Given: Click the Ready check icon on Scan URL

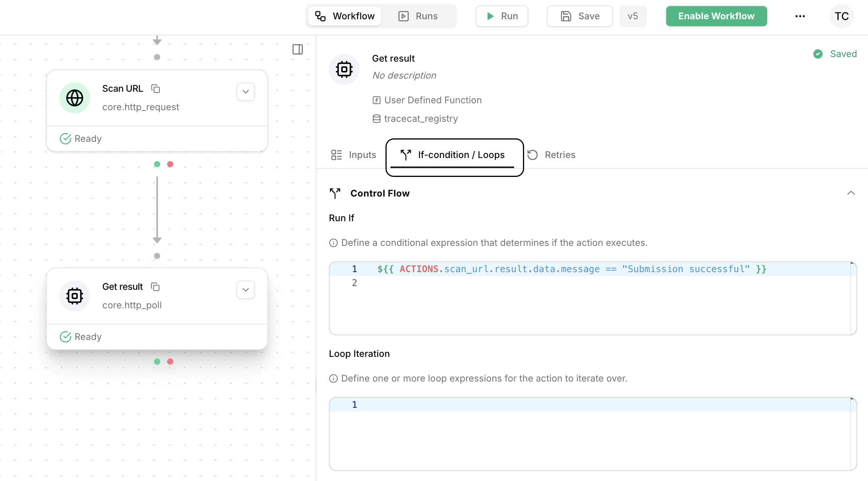Looking at the screenshot, I should 65,139.
